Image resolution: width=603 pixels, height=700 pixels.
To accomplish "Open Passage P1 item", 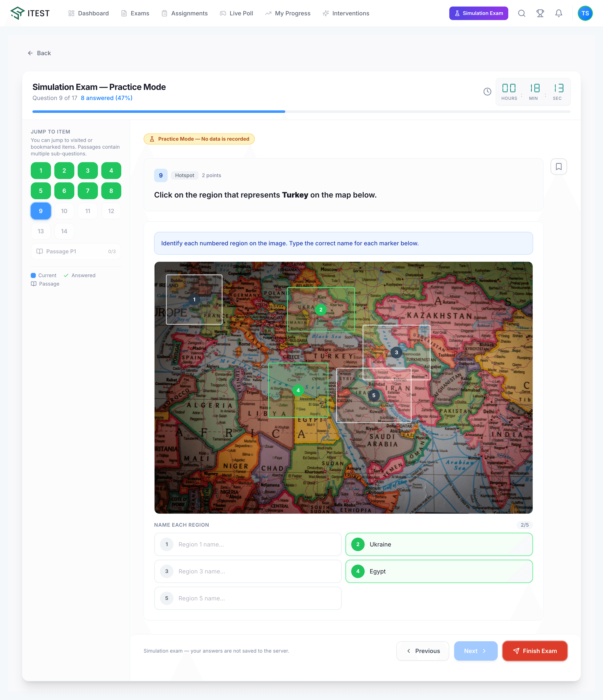I will click(x=76, y=251).
